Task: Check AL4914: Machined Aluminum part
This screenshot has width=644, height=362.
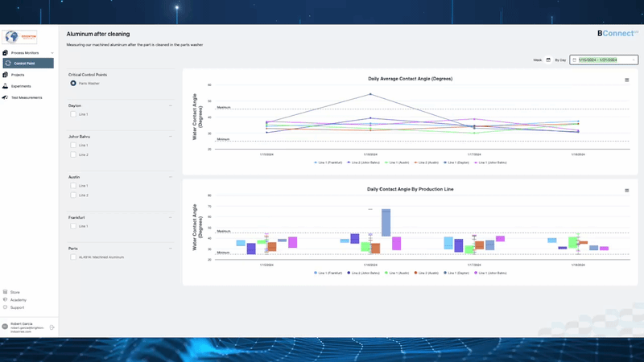Action: 73,257
